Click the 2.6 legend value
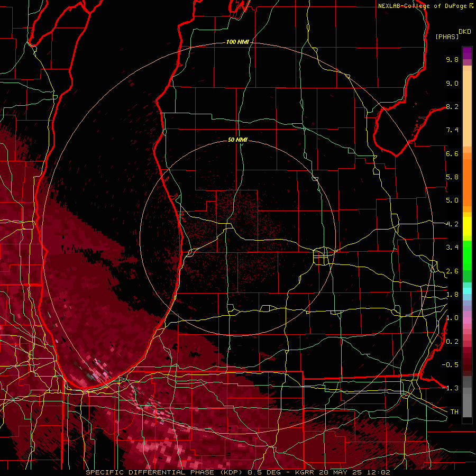The height and width of the screenshot is (476, 476). pyautogui.click(x=452, y=271)
